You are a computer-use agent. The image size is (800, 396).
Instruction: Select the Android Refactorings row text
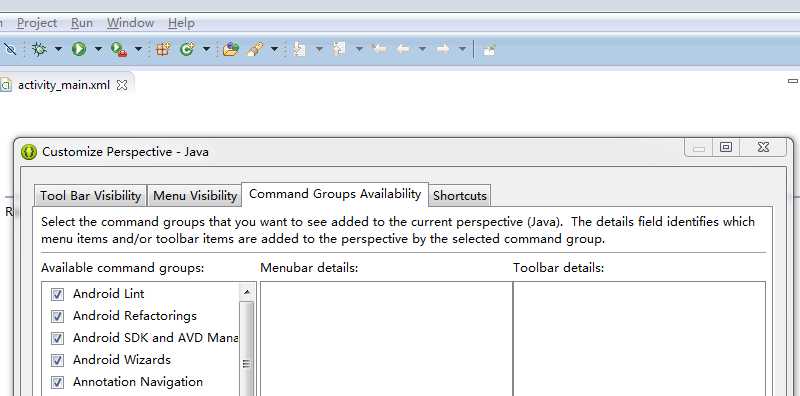(x=135, y=316)
